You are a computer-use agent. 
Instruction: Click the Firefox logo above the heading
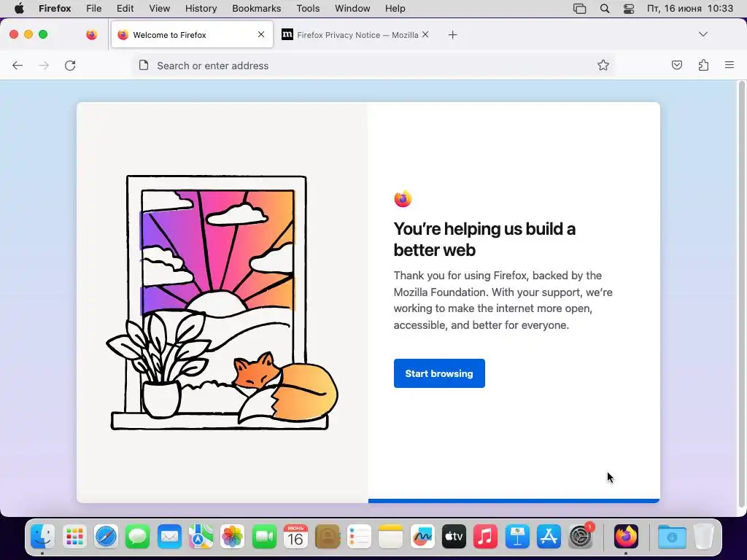(x=403, y=198)
